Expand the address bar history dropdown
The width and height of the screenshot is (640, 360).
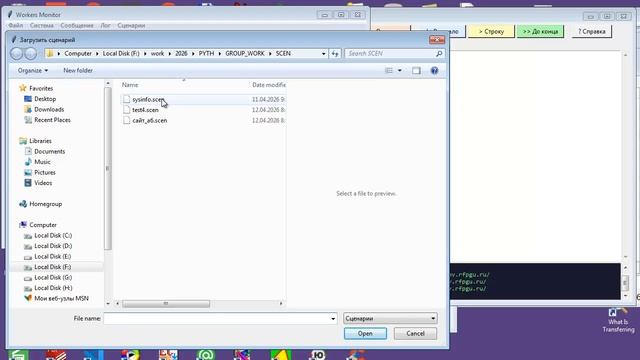324,53
